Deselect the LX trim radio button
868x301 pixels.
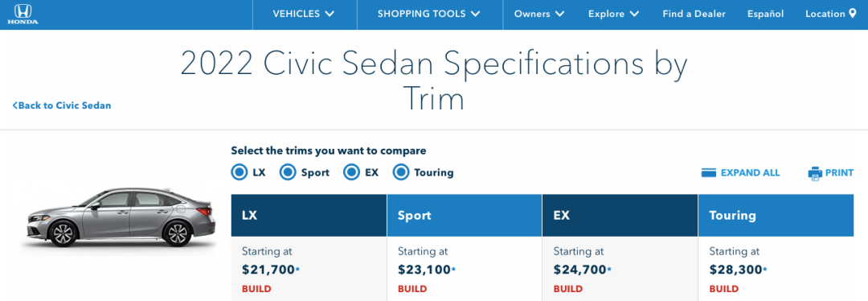240,172
